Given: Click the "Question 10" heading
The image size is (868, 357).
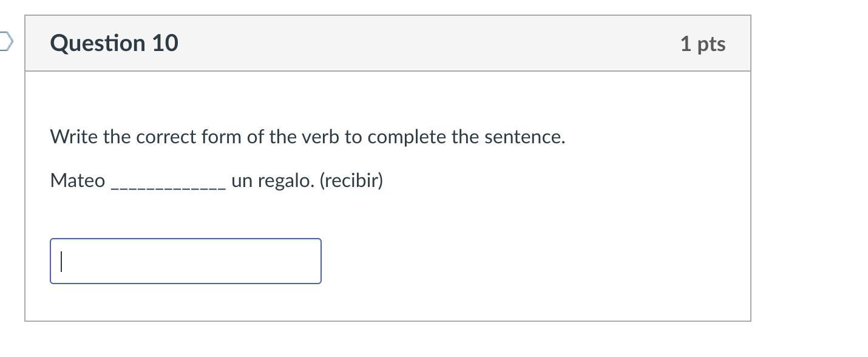Looking at the screenshot, I should click(114, 43).
